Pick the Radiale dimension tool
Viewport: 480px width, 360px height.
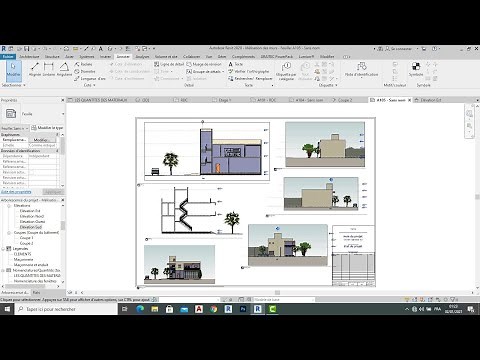(x=83, y=64)
